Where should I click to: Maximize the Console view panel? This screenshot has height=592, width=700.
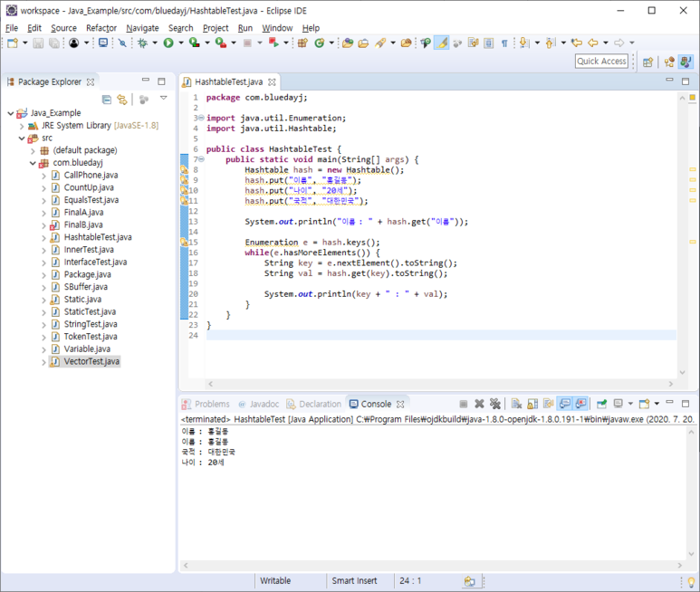686,404
